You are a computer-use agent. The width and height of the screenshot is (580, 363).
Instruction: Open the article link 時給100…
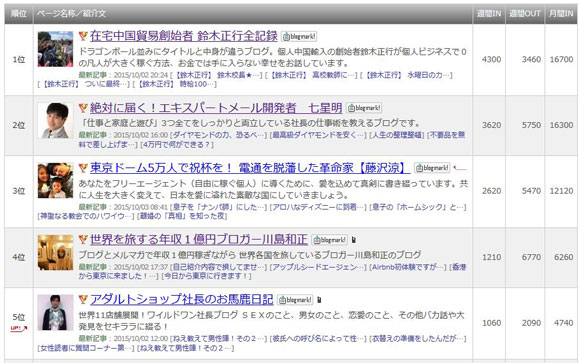point(175,84)
